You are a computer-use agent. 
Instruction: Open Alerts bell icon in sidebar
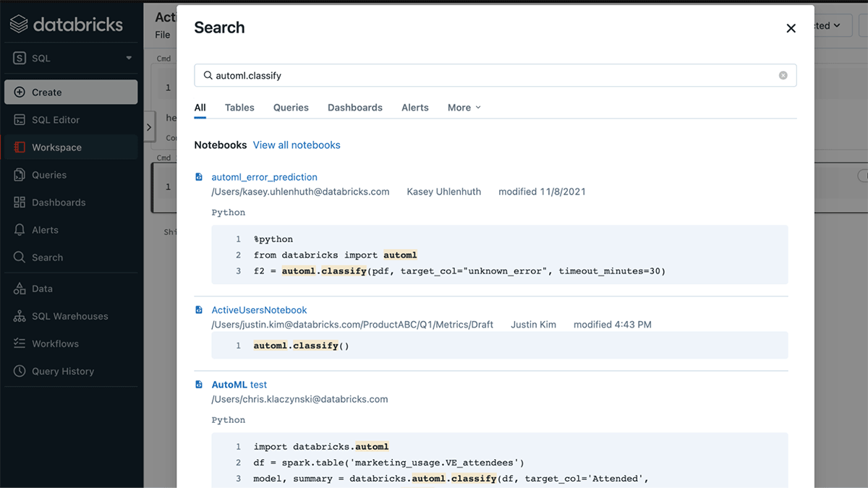(20, 230)
